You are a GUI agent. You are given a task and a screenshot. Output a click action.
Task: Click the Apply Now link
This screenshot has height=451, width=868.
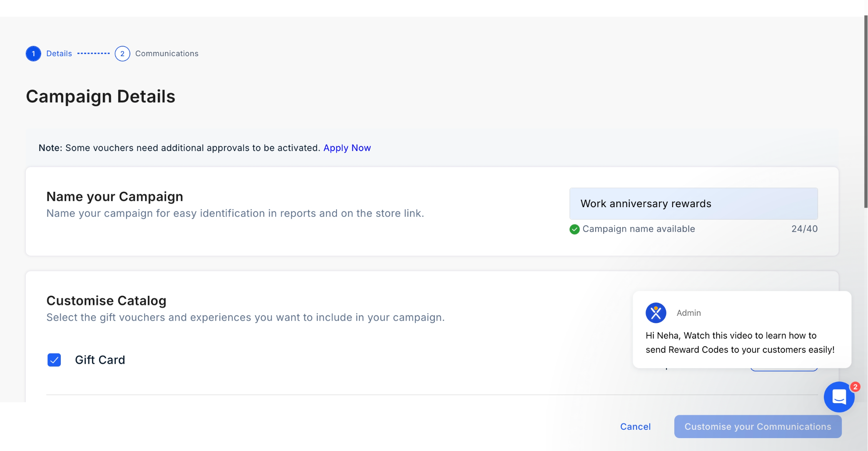(x=347, y=148)
